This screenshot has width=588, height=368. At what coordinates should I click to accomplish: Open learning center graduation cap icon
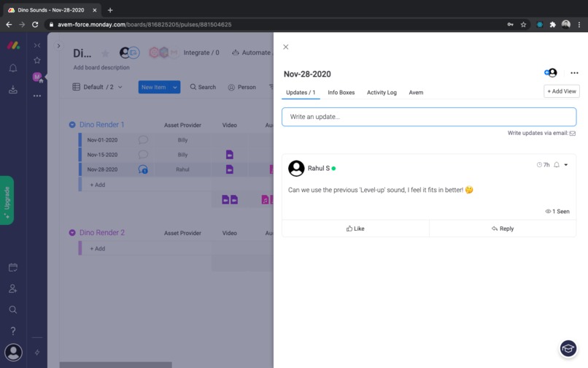568,348
